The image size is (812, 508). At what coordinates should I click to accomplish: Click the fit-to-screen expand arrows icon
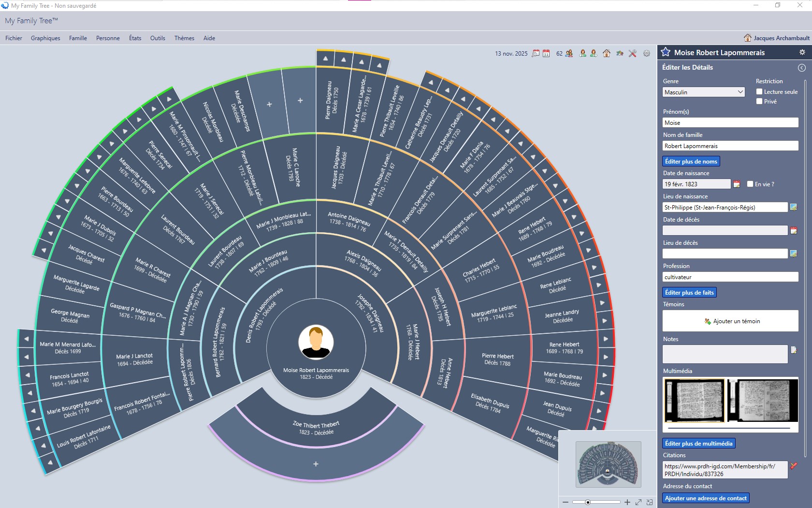638,502
